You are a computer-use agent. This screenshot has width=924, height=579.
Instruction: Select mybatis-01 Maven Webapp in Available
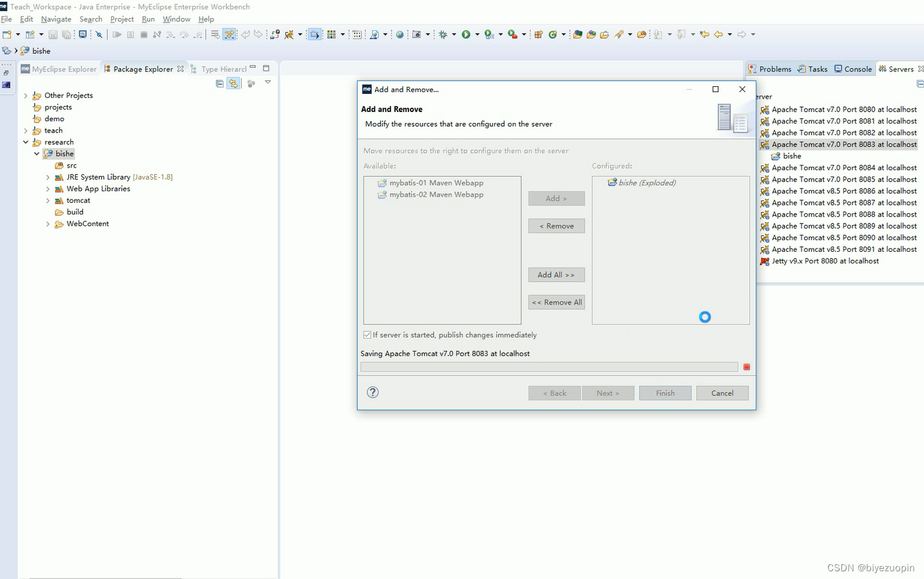(430, 183)
